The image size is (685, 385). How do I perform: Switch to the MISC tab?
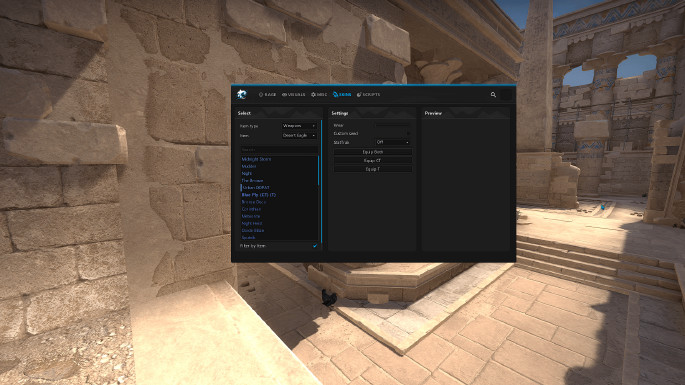[319, 94]
